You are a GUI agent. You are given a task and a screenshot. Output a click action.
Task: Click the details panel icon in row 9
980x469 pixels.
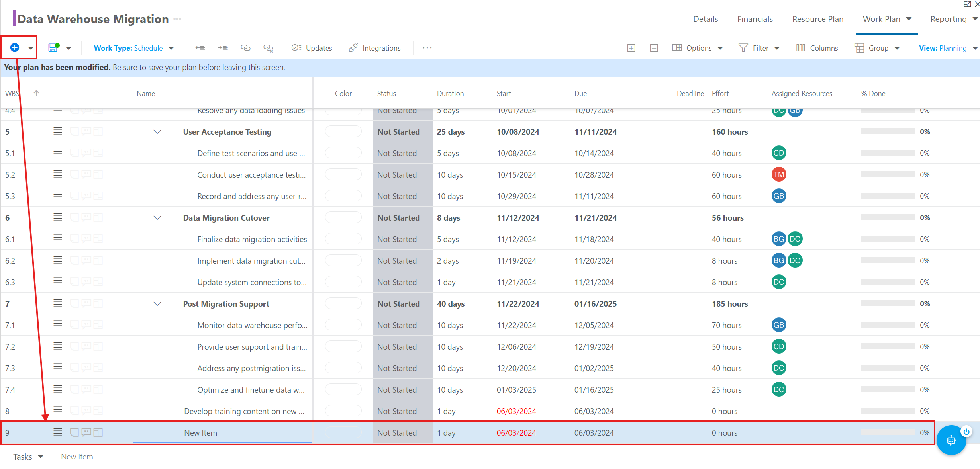point(98,432)
